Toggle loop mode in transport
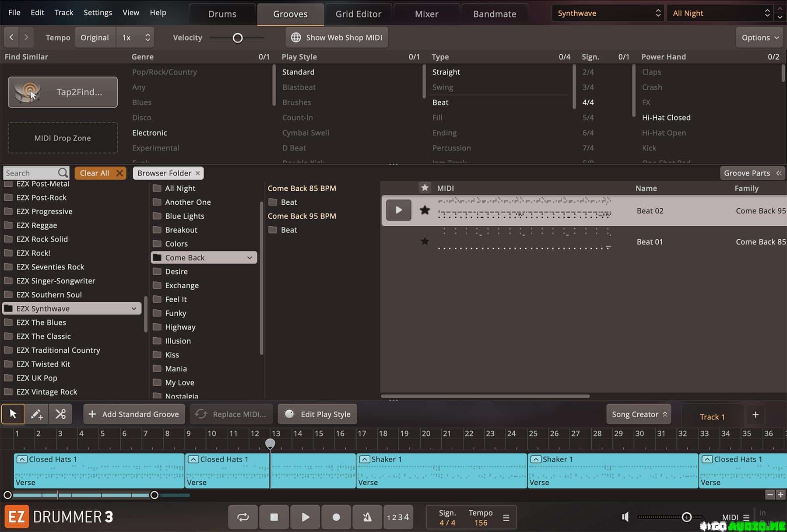The width and height of the screenshot is (787, 532). point(243,517)
